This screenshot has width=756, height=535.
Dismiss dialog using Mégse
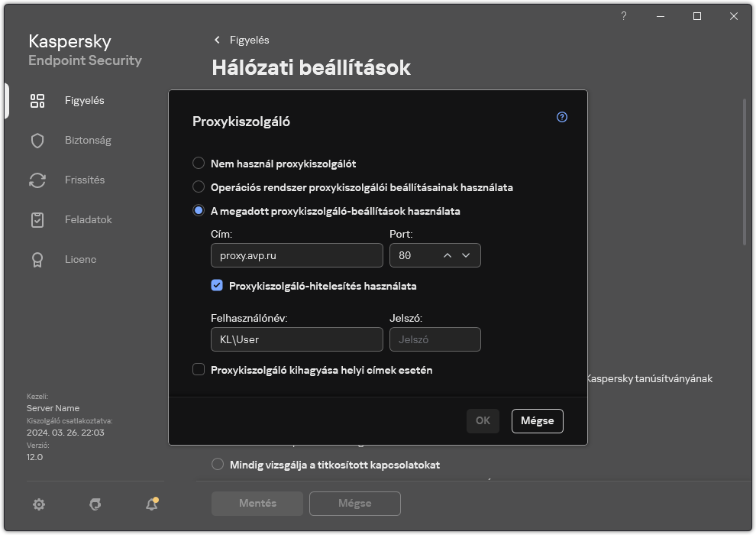(x=537, y=420)
